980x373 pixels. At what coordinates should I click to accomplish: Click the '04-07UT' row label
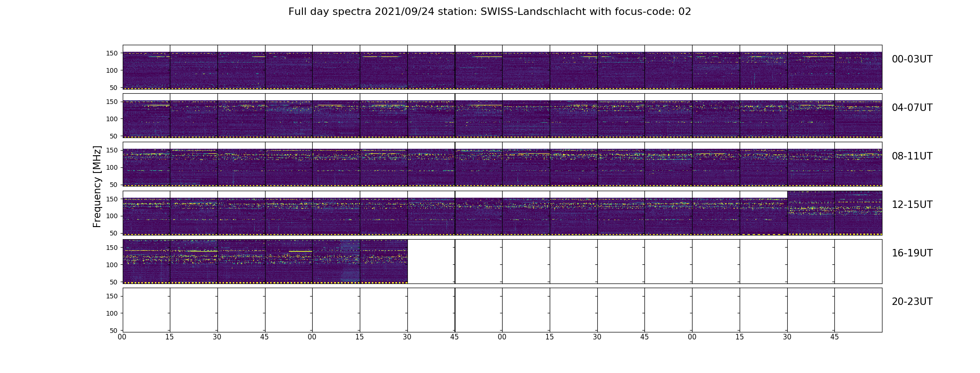[912, 108]
